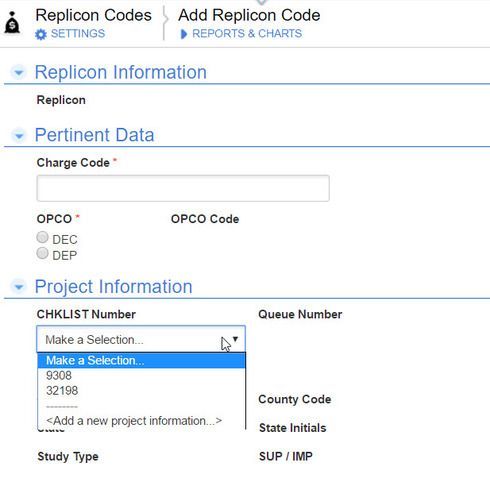490x478 pixels.
Task: Click the money bag app icon
Action: (12, 23)
